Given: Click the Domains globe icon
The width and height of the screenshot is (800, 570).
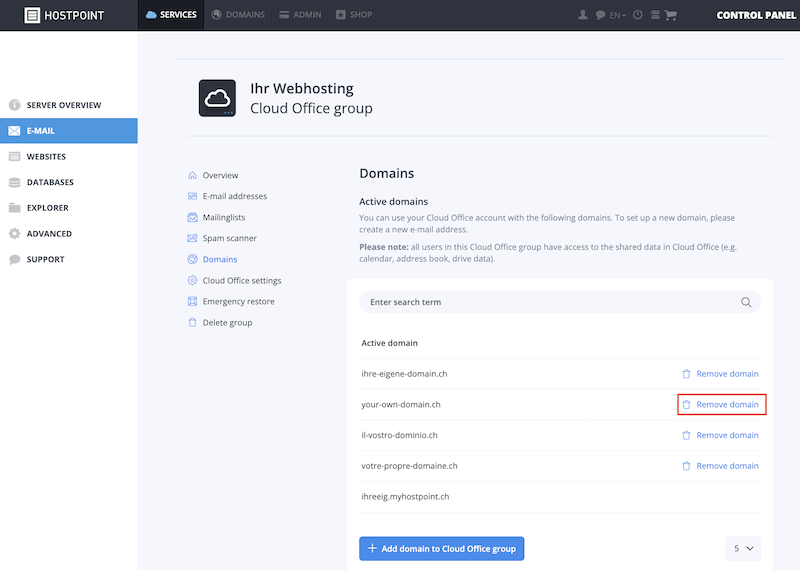Looking at the screenshot, I should coord(192,259).
